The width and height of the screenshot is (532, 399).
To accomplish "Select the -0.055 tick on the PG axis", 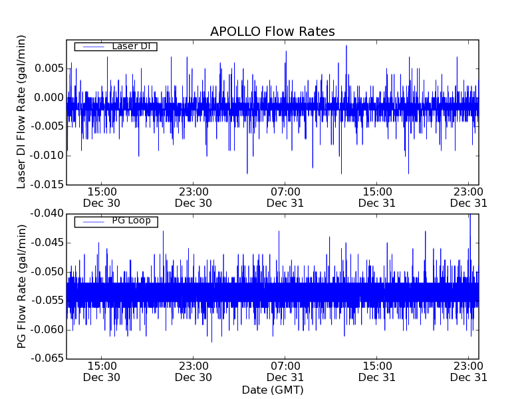I will (x=47, y=301).
